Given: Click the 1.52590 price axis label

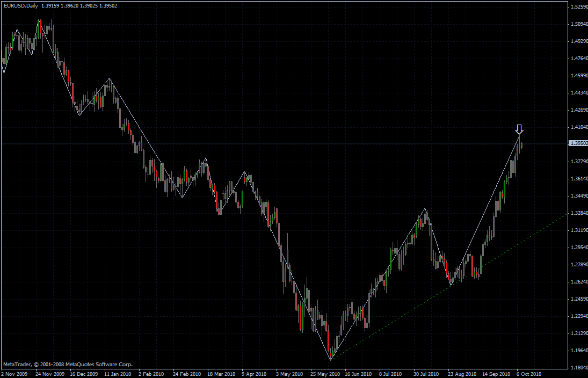Looking at the screenshot, I should [579, 7].
